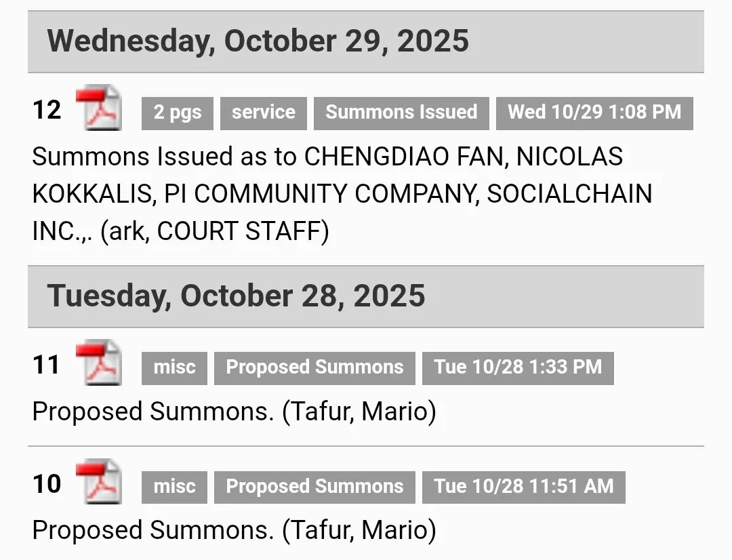Click 'Proposed Summons' tag on entry 10
This screenshot has height=560, width=732.
click(314, 487)
